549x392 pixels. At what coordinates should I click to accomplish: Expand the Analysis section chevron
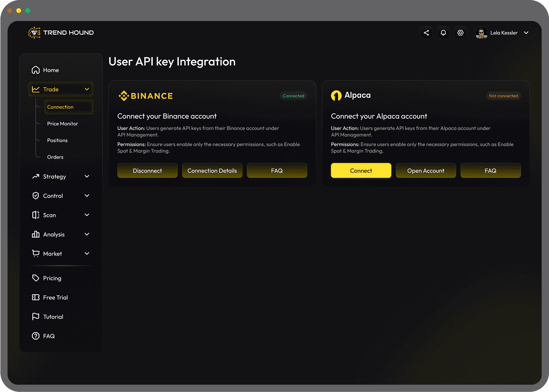pyautogui.click(x=87, y=234)
